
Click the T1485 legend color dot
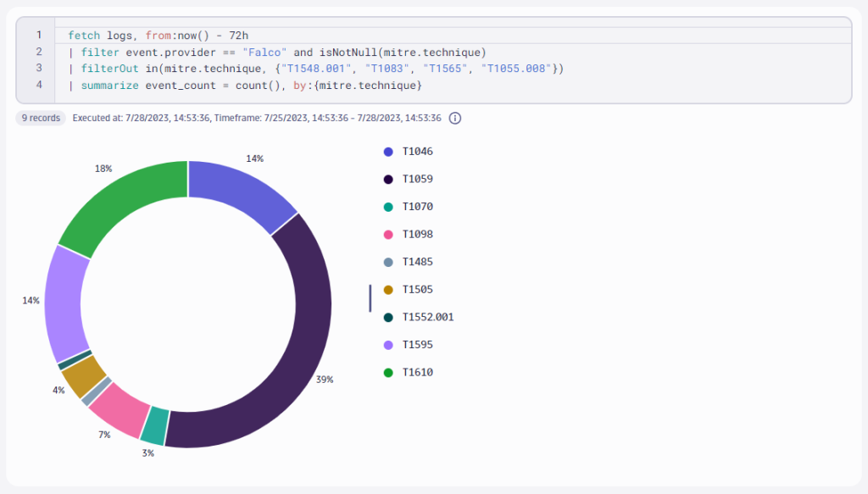(388, 261)
